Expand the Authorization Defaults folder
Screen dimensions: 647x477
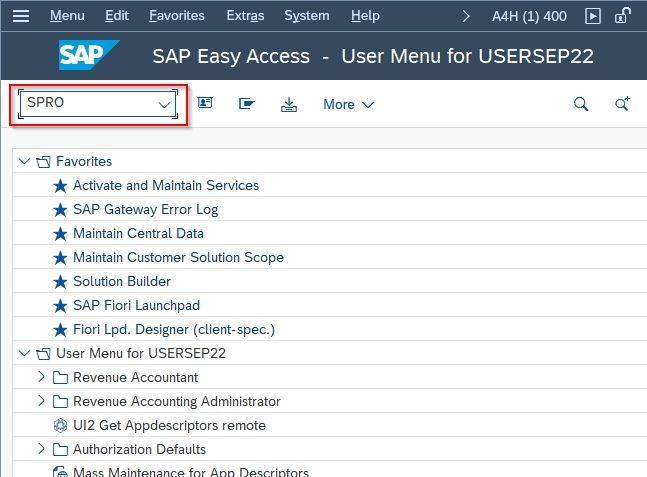41,449
